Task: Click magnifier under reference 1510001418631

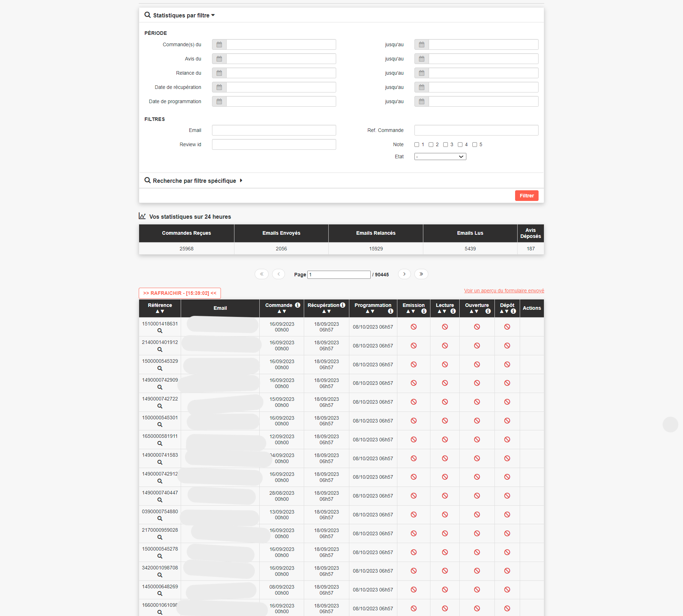Action: point(160,331)
